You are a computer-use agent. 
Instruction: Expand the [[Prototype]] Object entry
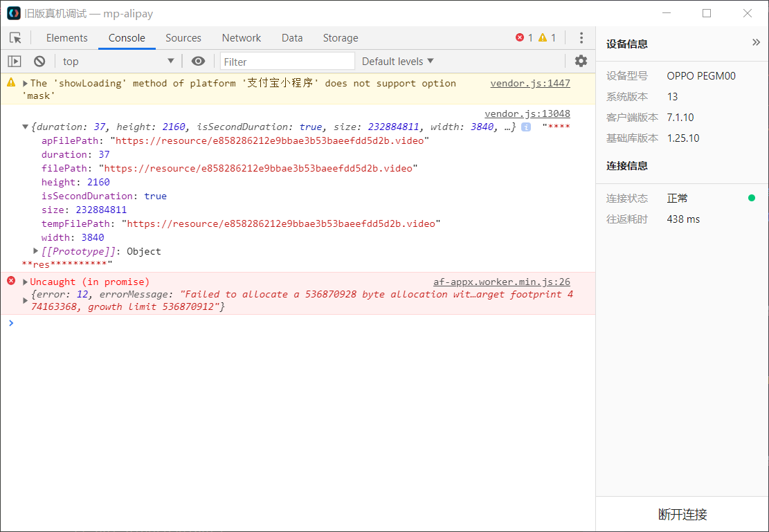click(35, 251)
